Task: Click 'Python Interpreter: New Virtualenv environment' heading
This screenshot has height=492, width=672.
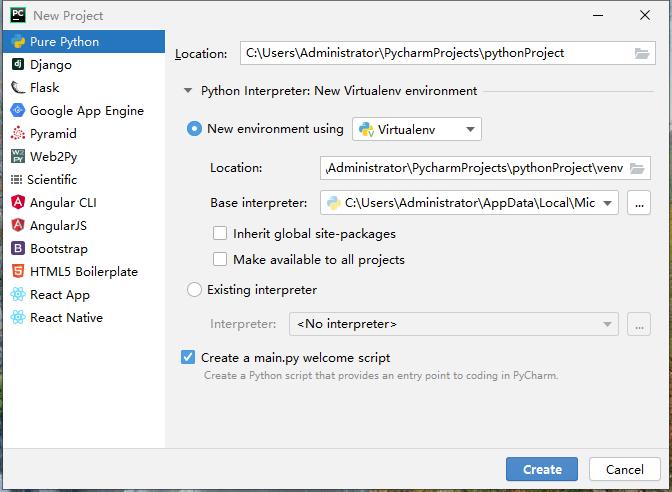Action: pyautogui.click(x=339, y=91)
